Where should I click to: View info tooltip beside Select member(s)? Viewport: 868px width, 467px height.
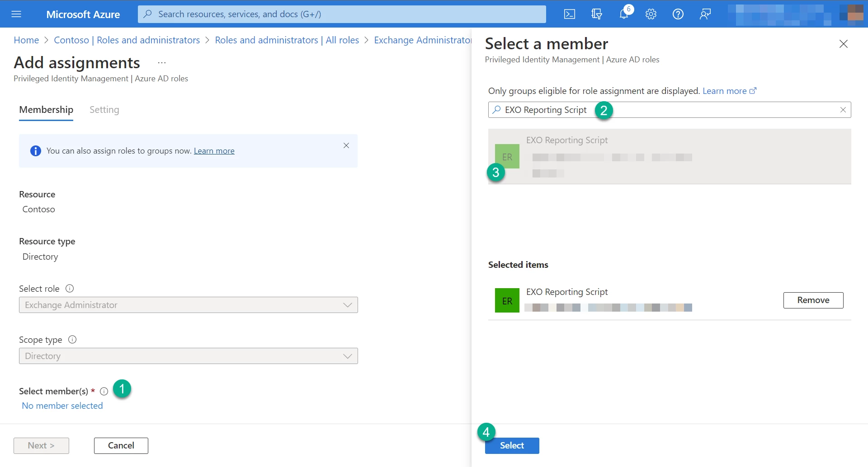104,391
